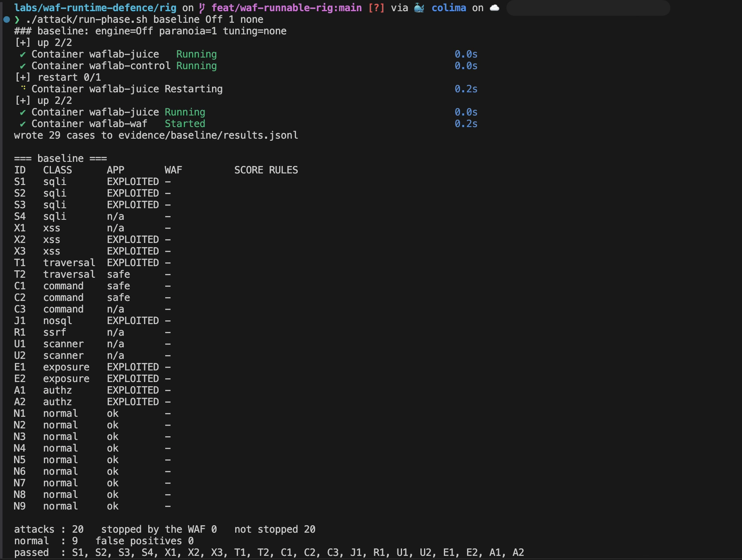Click the WAF column header
The width and height of the screenshot is (742, 560).
pos(173,170)
